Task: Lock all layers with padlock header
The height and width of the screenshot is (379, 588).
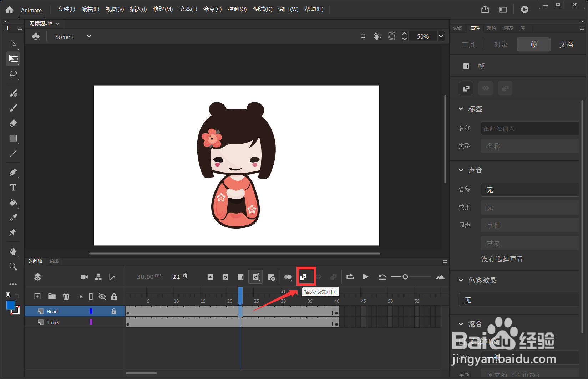Action: coord(114,296)
